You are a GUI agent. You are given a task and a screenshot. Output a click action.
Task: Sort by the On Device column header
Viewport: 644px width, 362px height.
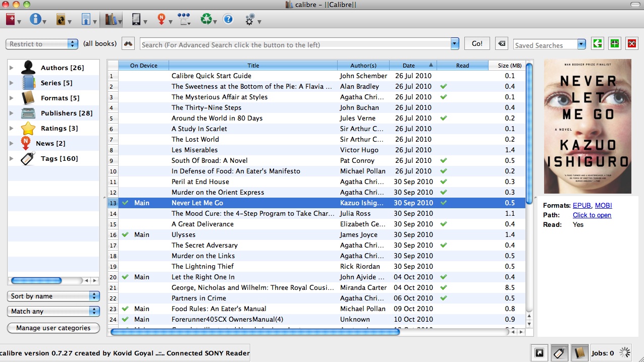pos(144,66)
